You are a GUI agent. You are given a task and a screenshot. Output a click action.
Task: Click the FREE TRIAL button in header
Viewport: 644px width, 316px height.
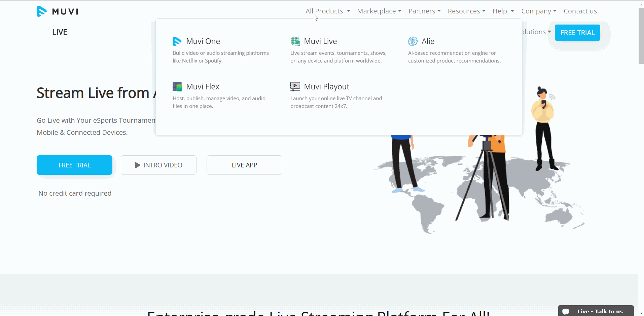tap(577, 33)
